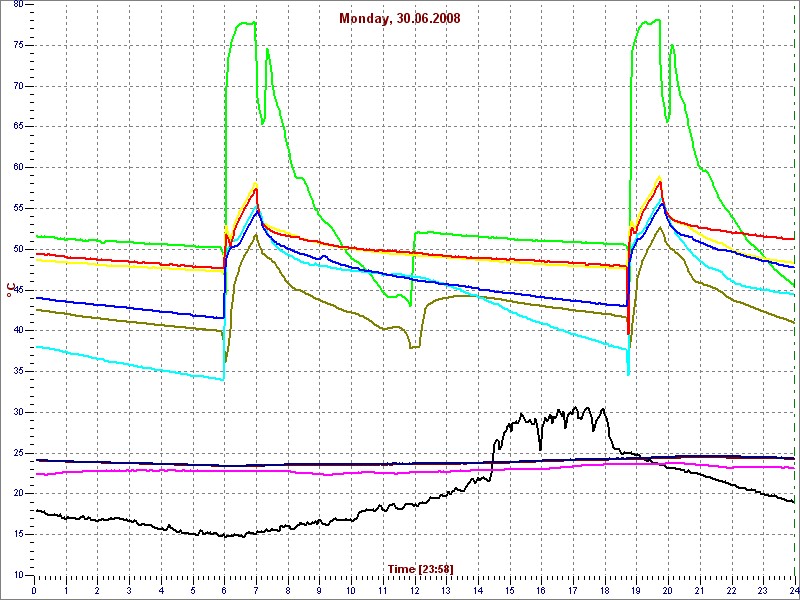Viewport: 800px width, 600px height.
Task: Pick hour 2 on the time axis
Action: click(x=97, y=590)
